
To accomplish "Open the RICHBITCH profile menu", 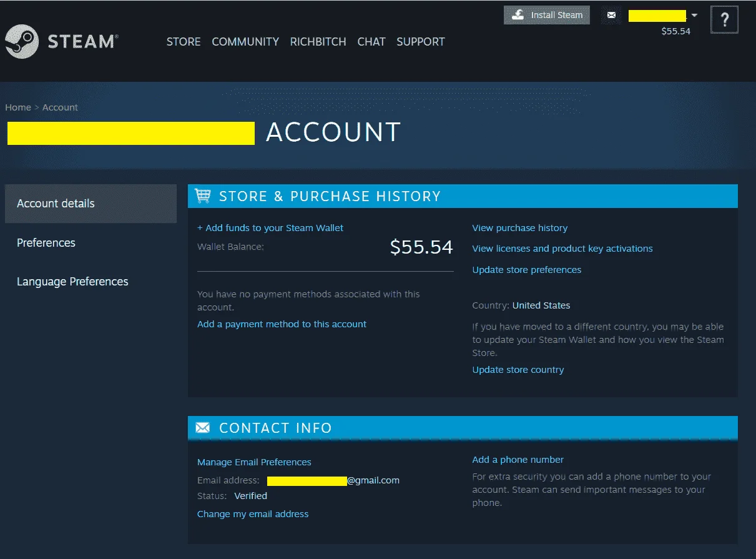I will click(318, 42).
